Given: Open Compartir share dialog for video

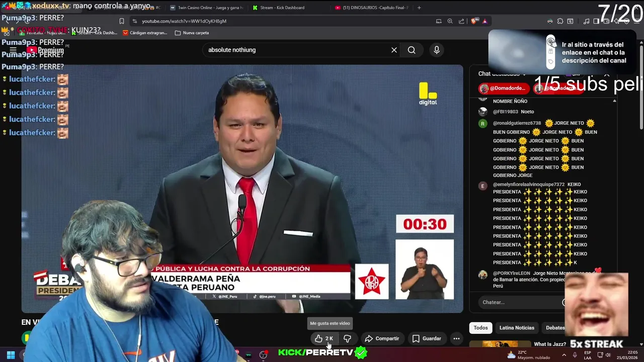Looking at the screenshot, I should [382, 338].
